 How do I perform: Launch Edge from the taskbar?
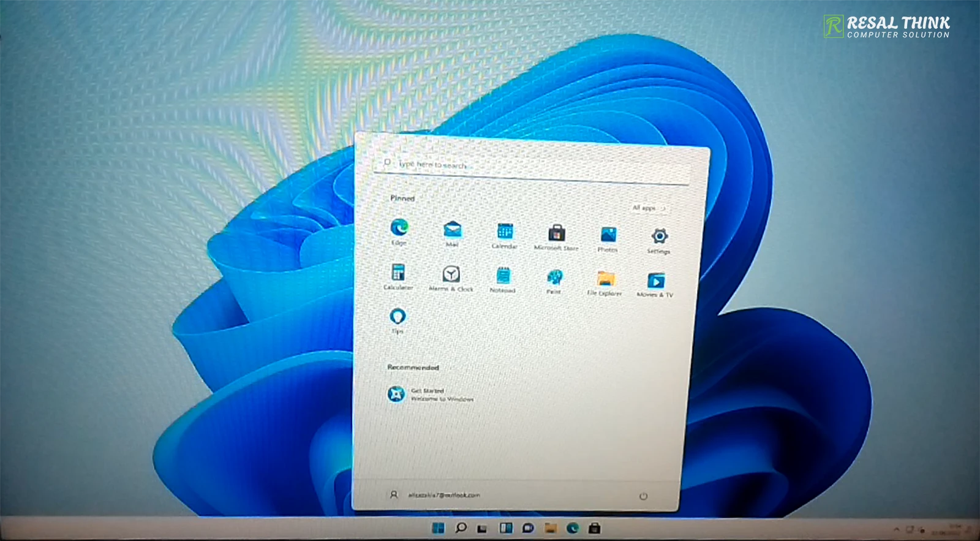[573, 528]
